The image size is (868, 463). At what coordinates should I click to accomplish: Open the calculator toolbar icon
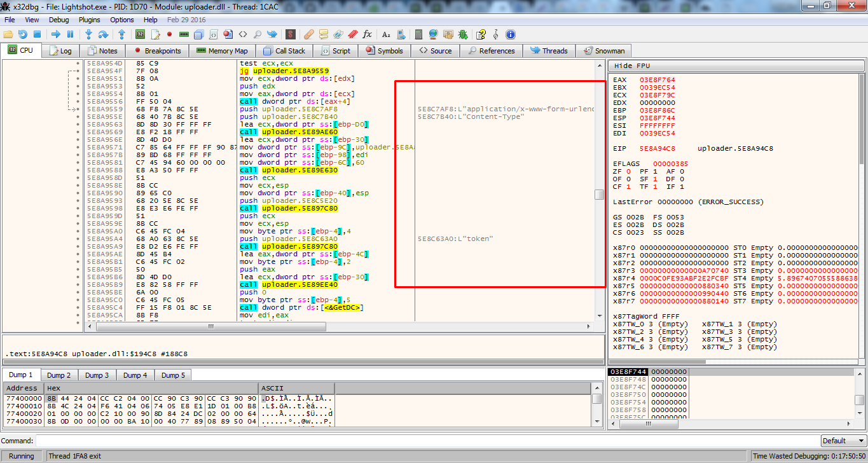(418, 34)
